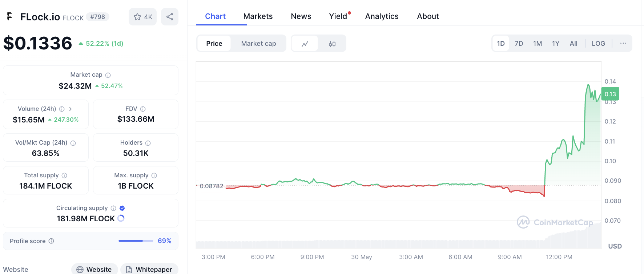Click the $0.1336 price value
This screenshot has height=274, width=644.
click(x=38, y=43)
